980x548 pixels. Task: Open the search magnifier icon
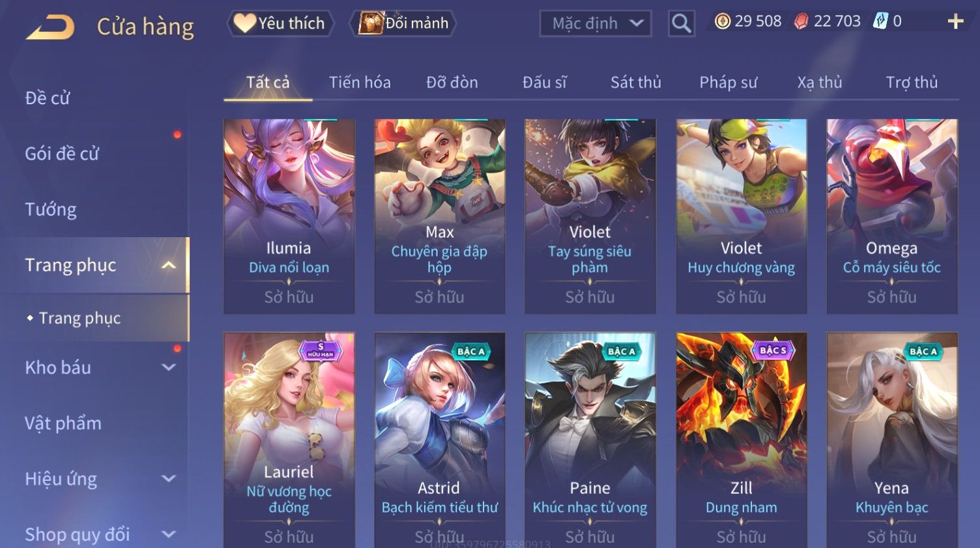coord(681,23)
